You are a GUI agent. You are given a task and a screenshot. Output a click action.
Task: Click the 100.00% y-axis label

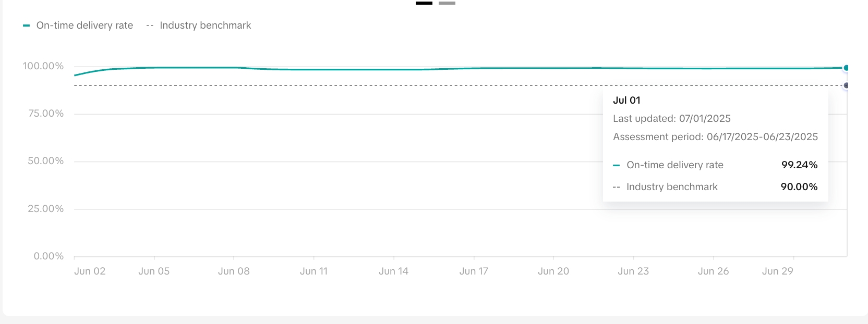[x=43, y=66]
